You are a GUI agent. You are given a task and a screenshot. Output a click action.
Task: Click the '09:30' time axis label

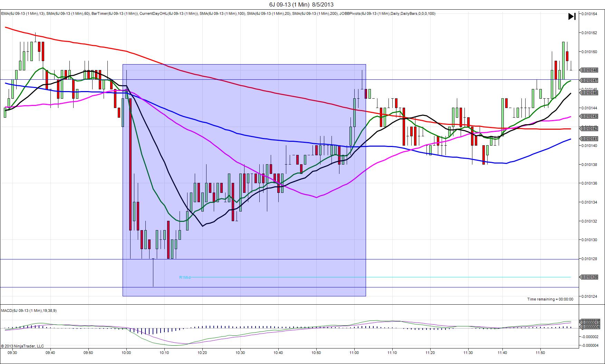click(x=12, y=353)
